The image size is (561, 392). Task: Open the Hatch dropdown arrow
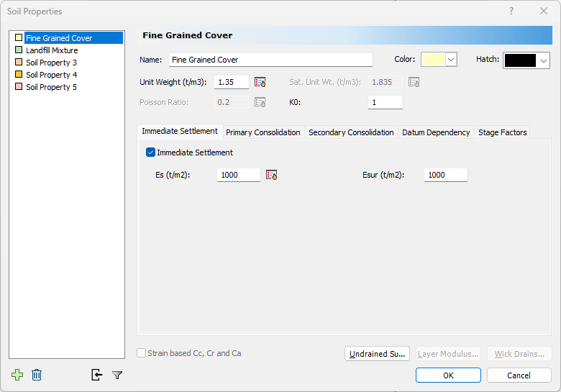[x=544, y=60]
